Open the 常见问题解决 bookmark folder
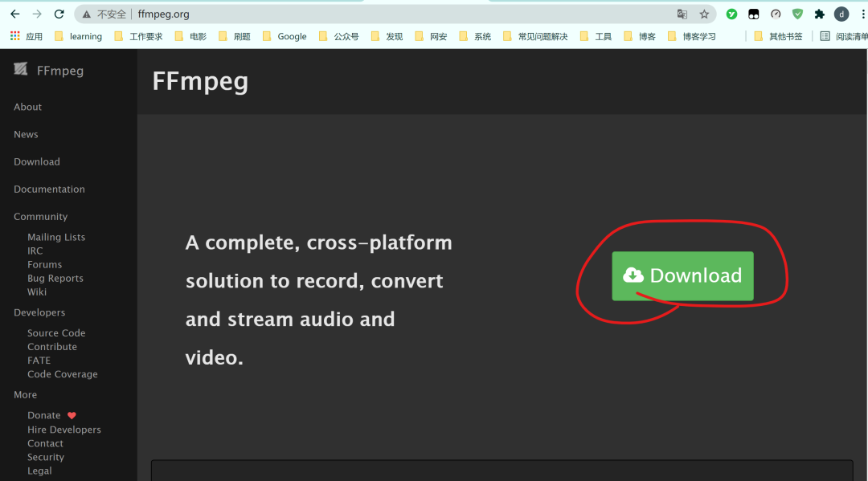 (x=535, y=36)
